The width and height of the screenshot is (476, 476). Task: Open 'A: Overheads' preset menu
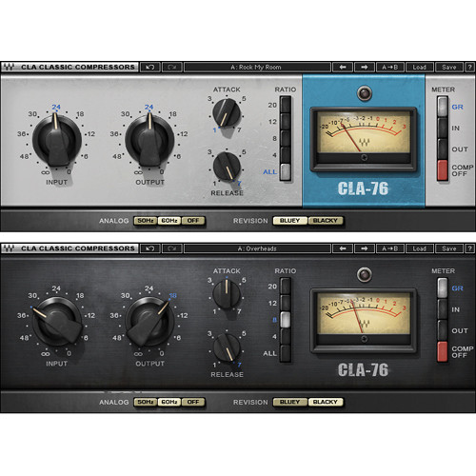257,248
